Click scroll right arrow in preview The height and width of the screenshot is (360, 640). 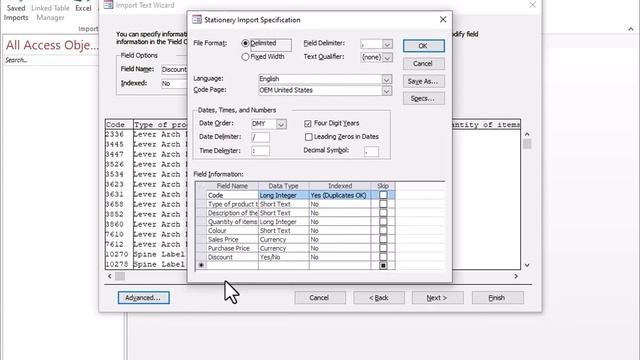tap(516, 276)
